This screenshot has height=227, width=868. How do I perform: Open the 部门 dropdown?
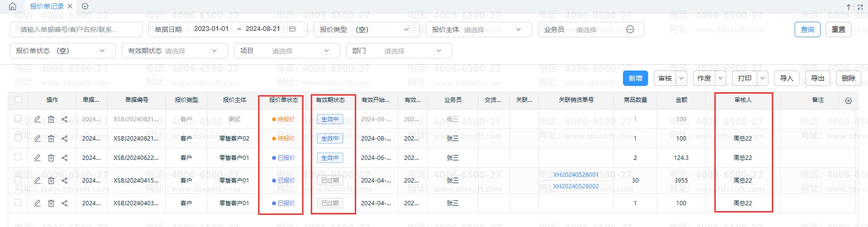coord(399,51)
